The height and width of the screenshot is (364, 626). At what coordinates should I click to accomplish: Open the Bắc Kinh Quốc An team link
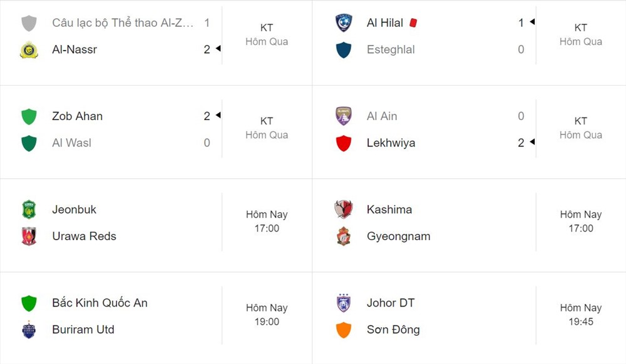100,303
